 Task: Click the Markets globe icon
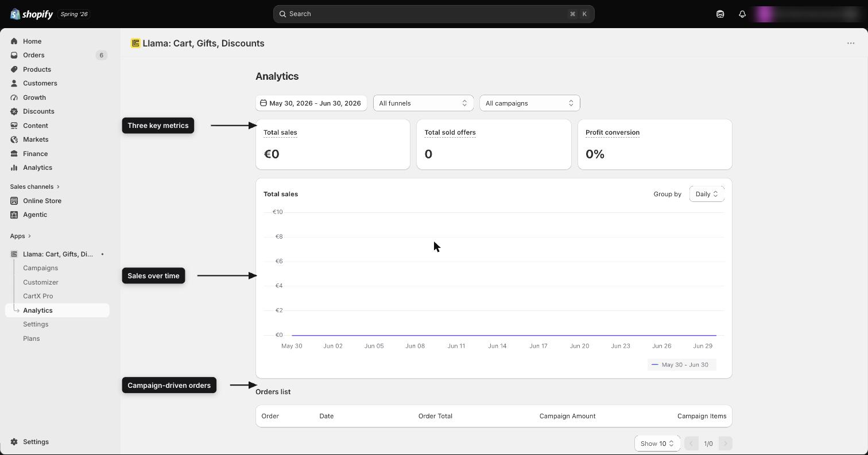[x=14, y=139]
